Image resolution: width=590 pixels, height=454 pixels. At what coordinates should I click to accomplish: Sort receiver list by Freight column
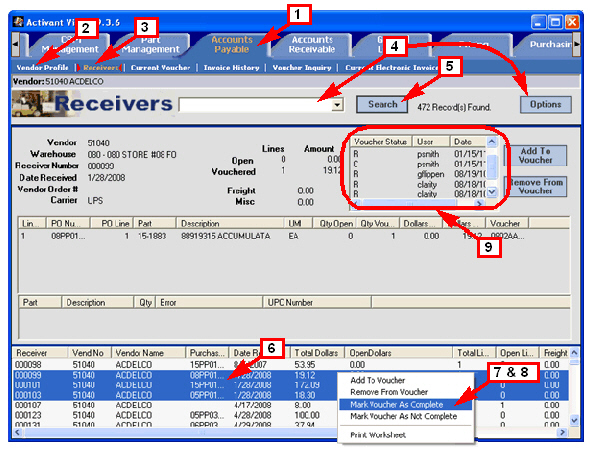tap(555, 353)
